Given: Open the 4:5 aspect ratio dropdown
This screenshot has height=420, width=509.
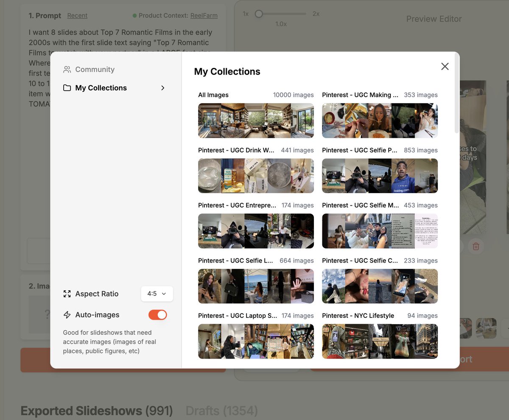Looking at the screenshot, I should point(157,294).
